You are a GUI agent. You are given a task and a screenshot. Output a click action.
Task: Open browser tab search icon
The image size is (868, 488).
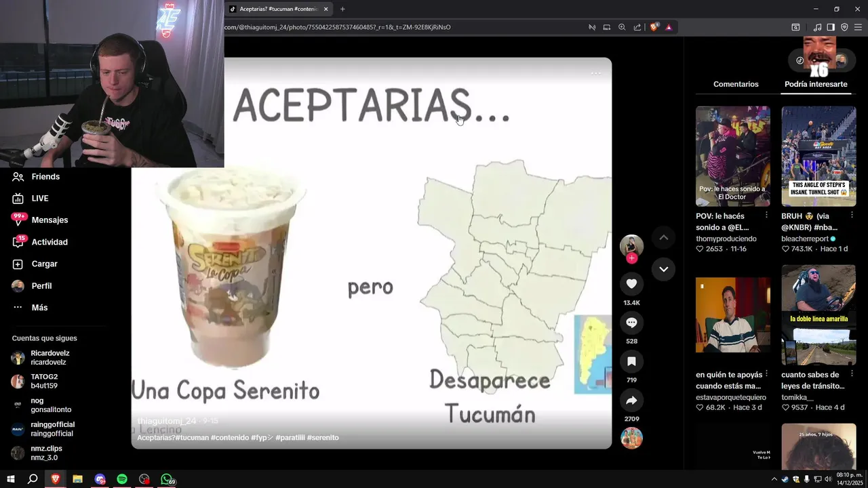point(795,27)
